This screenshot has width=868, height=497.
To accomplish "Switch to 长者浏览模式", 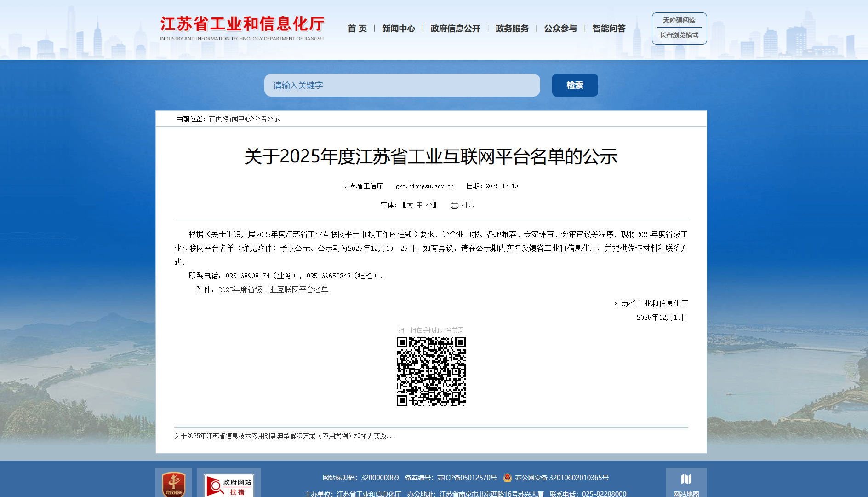I will [x=679, y=35].
